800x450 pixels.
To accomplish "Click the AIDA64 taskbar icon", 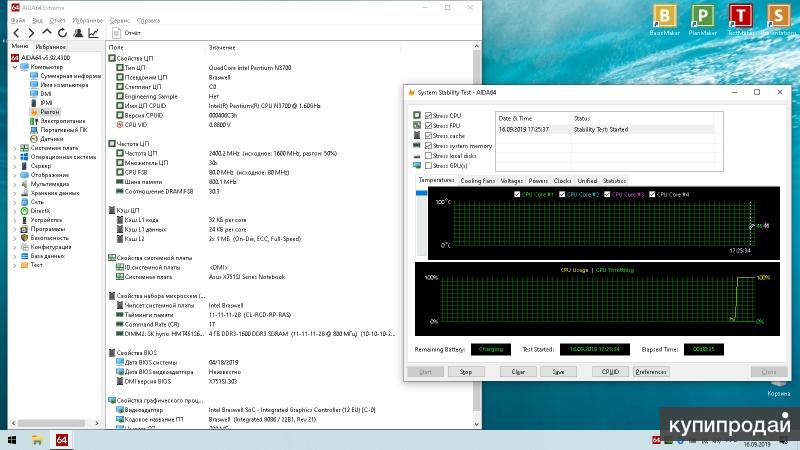I will pyautogui.click(x=62, y=440).
